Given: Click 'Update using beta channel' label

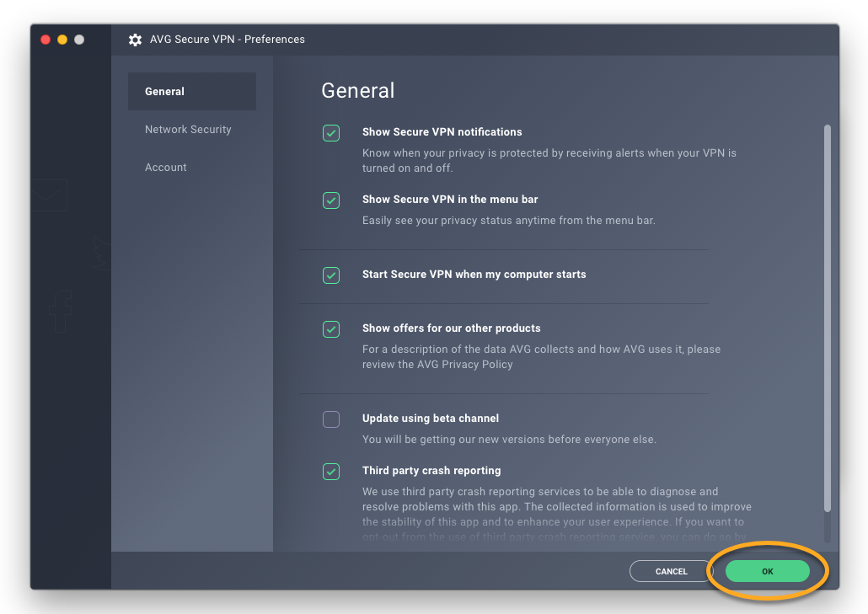Looking at the screenshot, I should tap(431, 419).
